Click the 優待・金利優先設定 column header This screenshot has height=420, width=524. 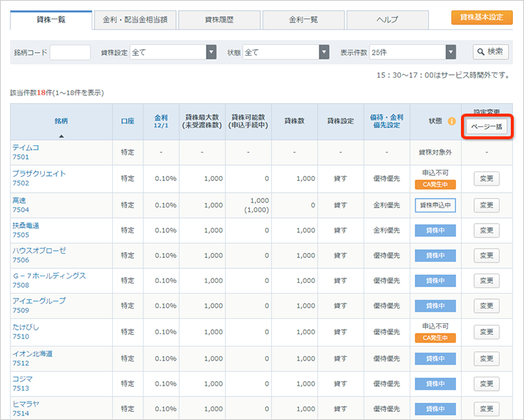point(386,121)
